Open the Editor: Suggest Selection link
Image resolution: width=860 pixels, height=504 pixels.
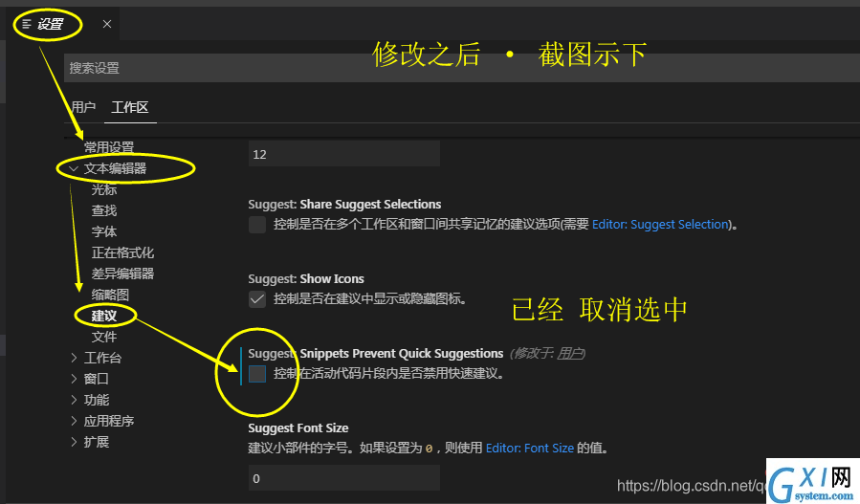[661, 225]
